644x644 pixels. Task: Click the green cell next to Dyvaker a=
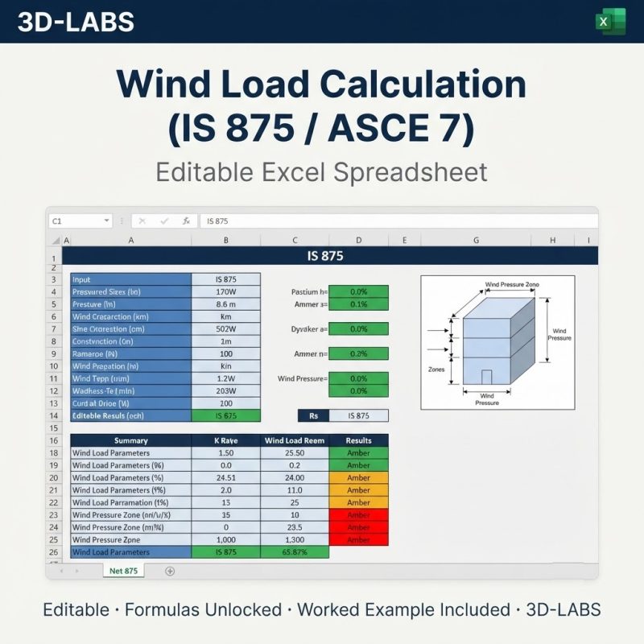358,329
